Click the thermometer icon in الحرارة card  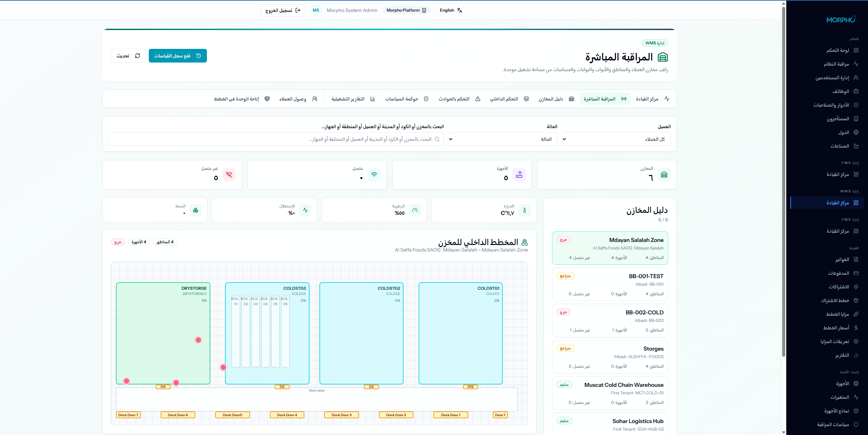[x=524, y=210]
